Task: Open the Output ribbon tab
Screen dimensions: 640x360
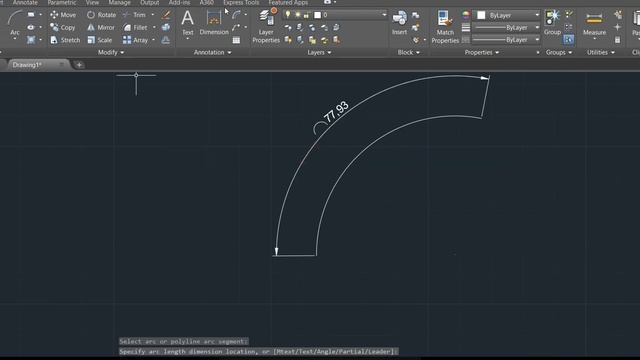Action: pos(149,2)
